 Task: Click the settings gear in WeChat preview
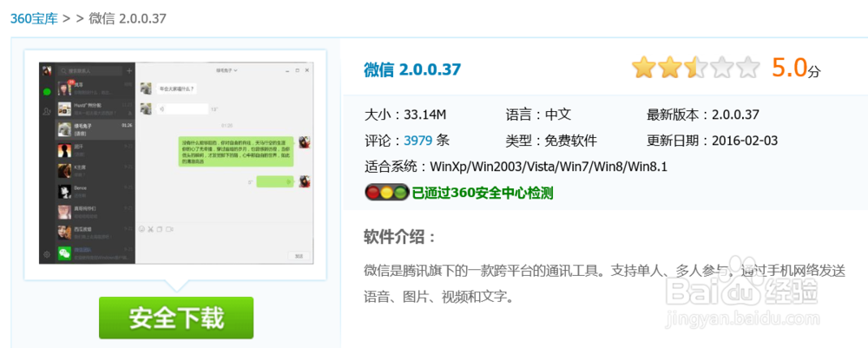47,254
